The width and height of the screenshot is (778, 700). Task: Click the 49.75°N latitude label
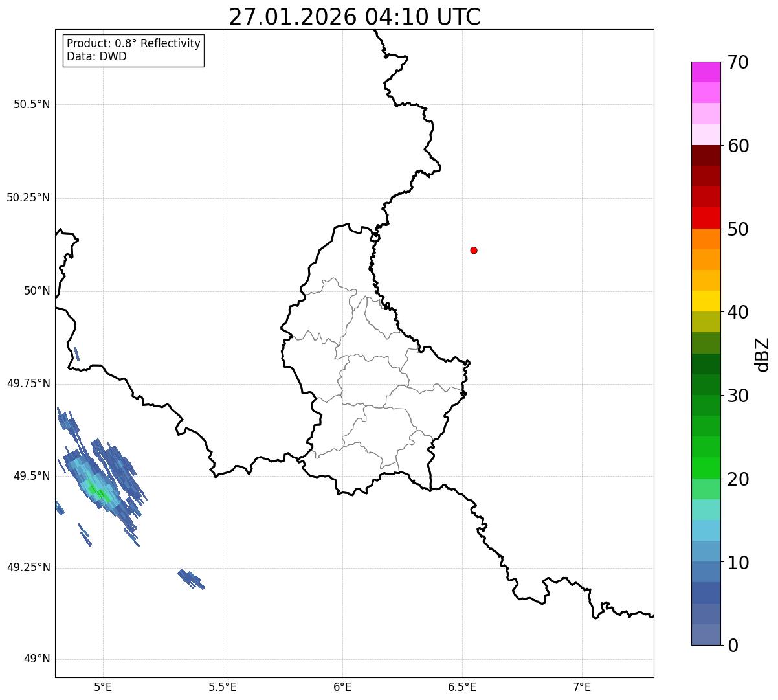[28, 383]
